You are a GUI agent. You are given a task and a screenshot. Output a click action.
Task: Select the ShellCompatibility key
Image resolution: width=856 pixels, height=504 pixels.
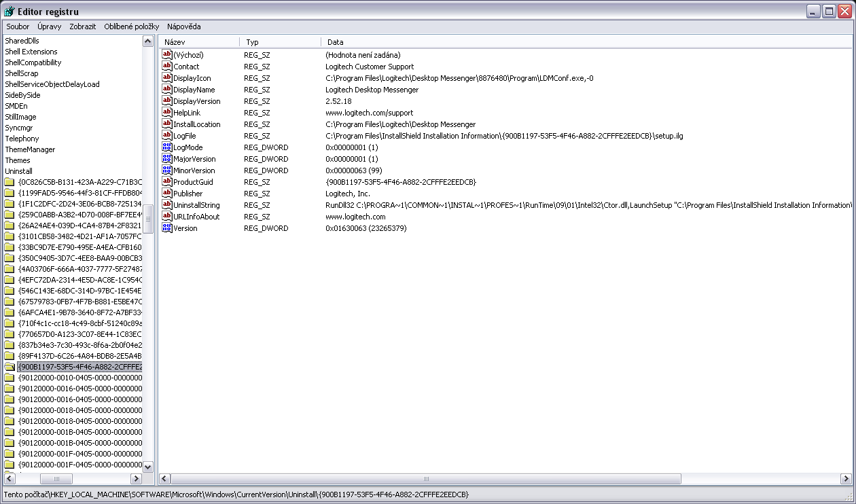33,62
